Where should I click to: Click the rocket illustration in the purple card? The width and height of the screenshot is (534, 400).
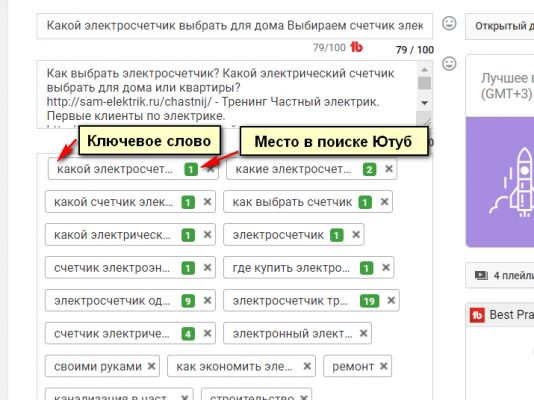click(x=512, y=182)
